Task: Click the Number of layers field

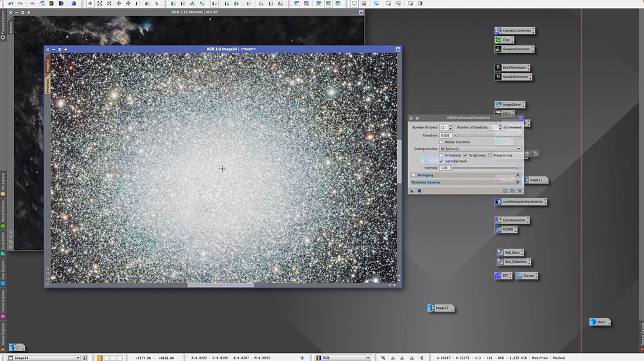Action: point(444,128)
